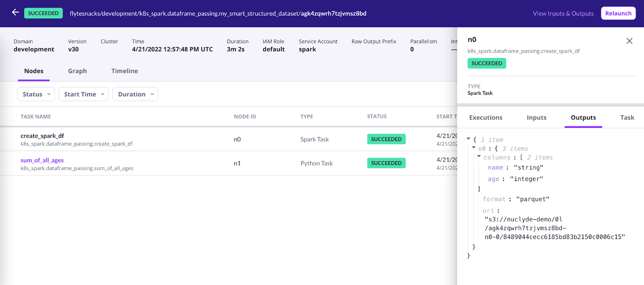Viewport: 644px width, 285px height.
Task: Click the SUCCEEDED badge in header
Action: 43,13
